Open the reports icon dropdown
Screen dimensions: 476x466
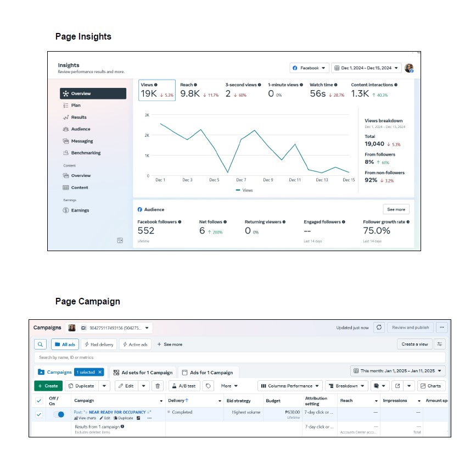(x=379, y=386)
